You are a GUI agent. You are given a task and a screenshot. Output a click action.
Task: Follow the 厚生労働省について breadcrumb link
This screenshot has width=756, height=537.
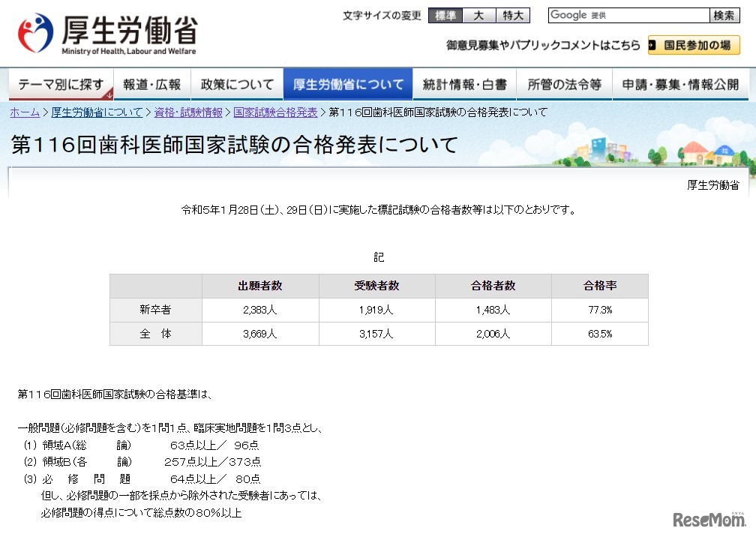(97, 112)
